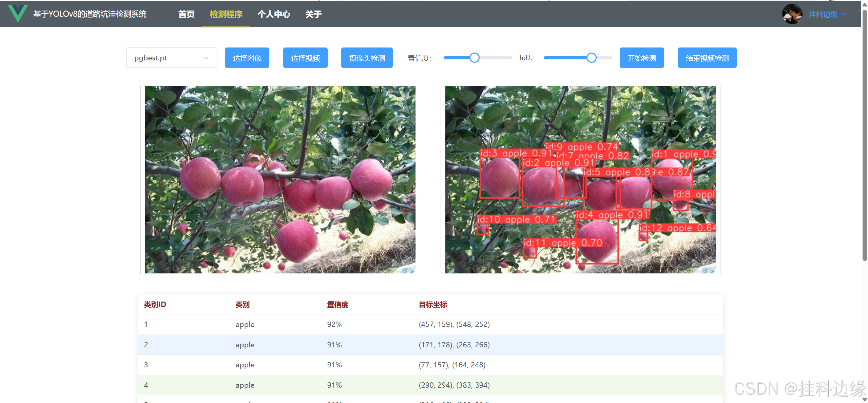This screenshot has height=403, width=868.
Task: Click the 选择图像 button
Action: [x=247, y=58]
